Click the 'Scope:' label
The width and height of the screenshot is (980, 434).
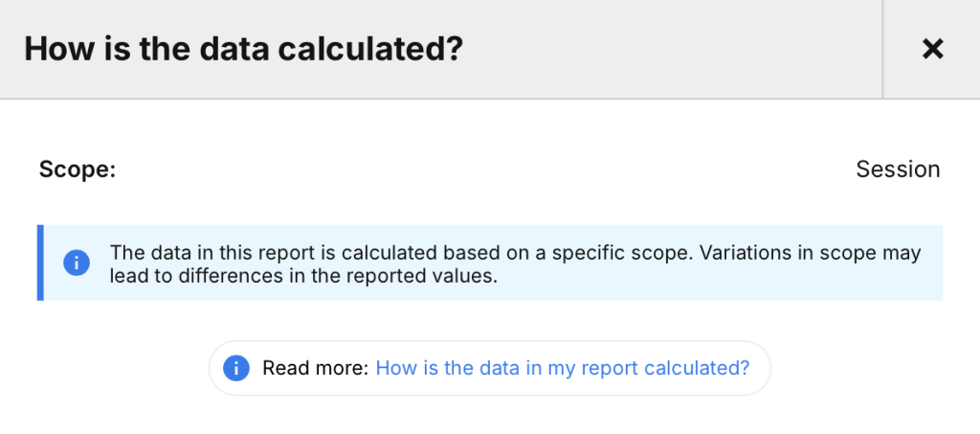click(78, 170)
